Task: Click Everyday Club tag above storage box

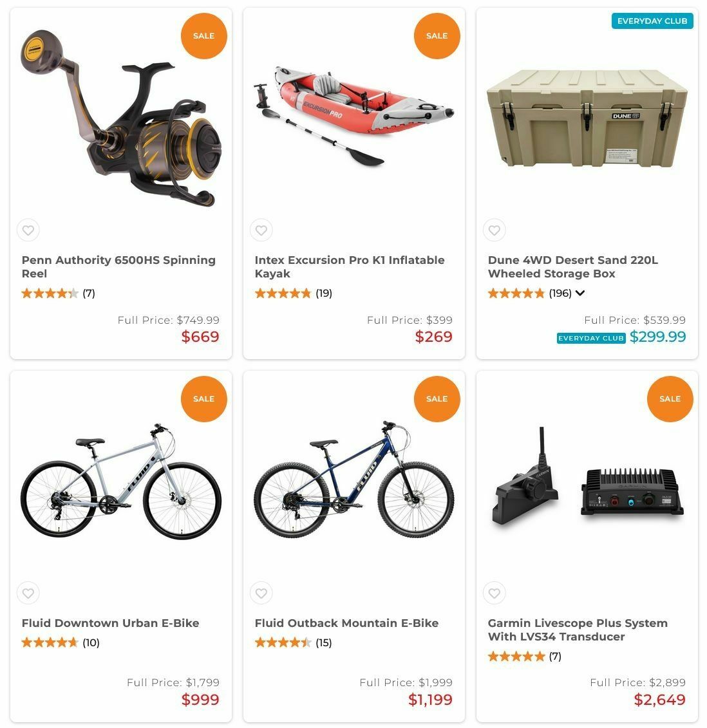Action: [652, 21]
